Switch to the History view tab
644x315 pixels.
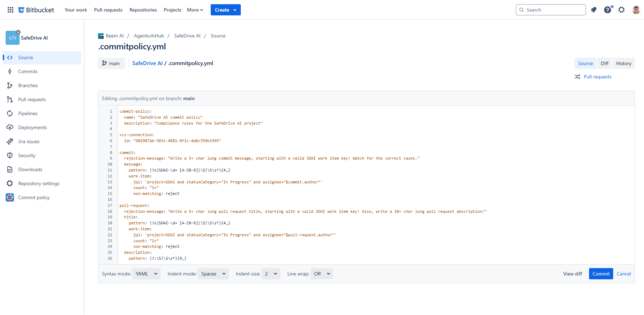coord(624,63)
